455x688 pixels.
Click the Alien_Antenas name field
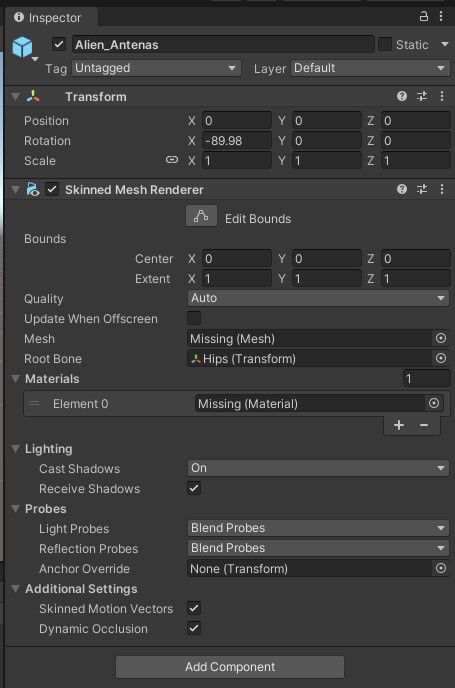(223, 44)
